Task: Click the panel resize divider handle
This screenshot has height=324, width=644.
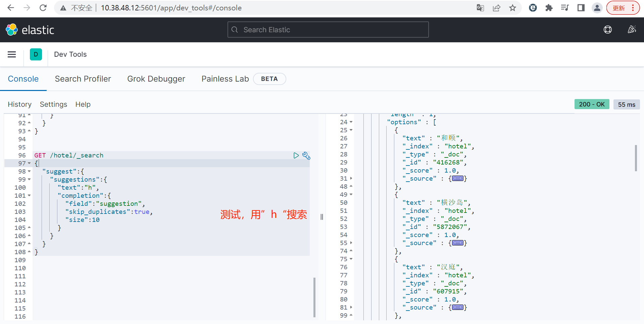Action: click(322, 217)
